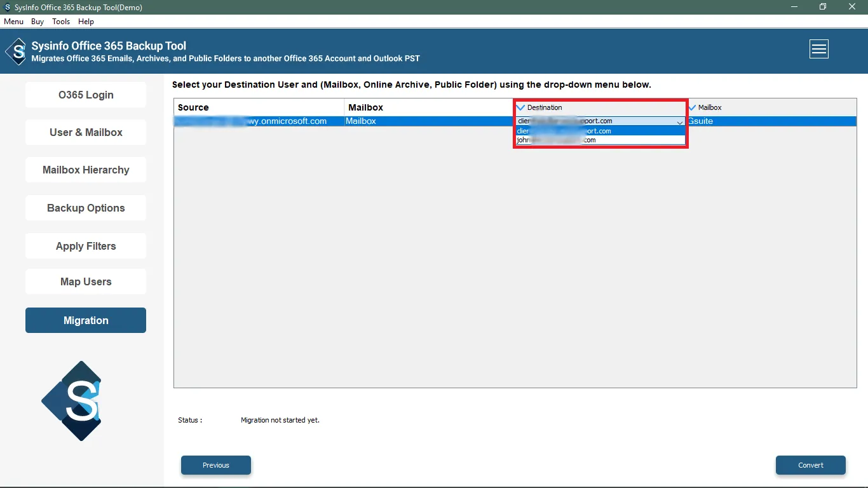Click the Source column header
This screenshot has height=488, width=868.
pyautogui.click(x=259, y=107)
